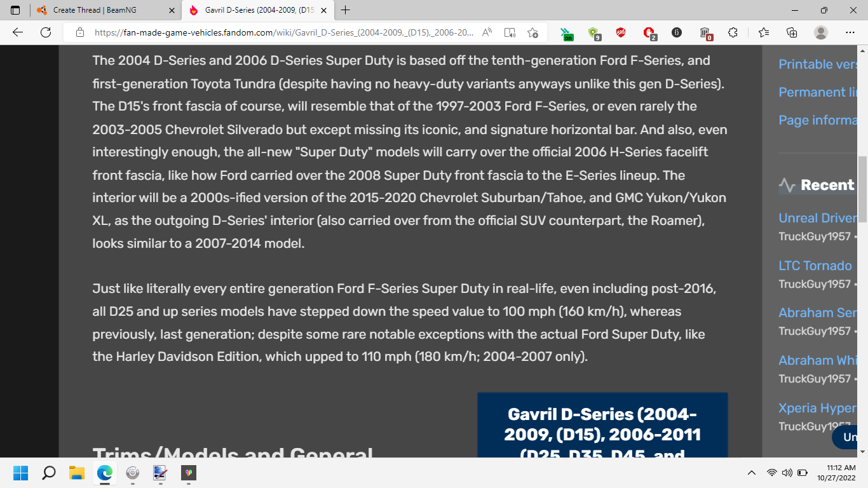Open LTC Tornado recent article
Screen dimensions: 868x488
point(815,266)
